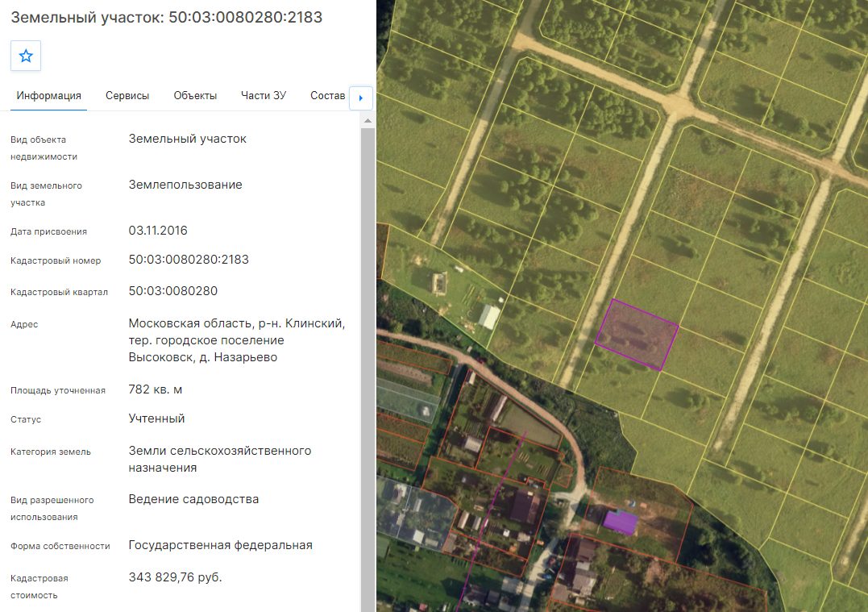Click the value Ведение садоводства
Screen dimensions: 868x612
[193, 499]
